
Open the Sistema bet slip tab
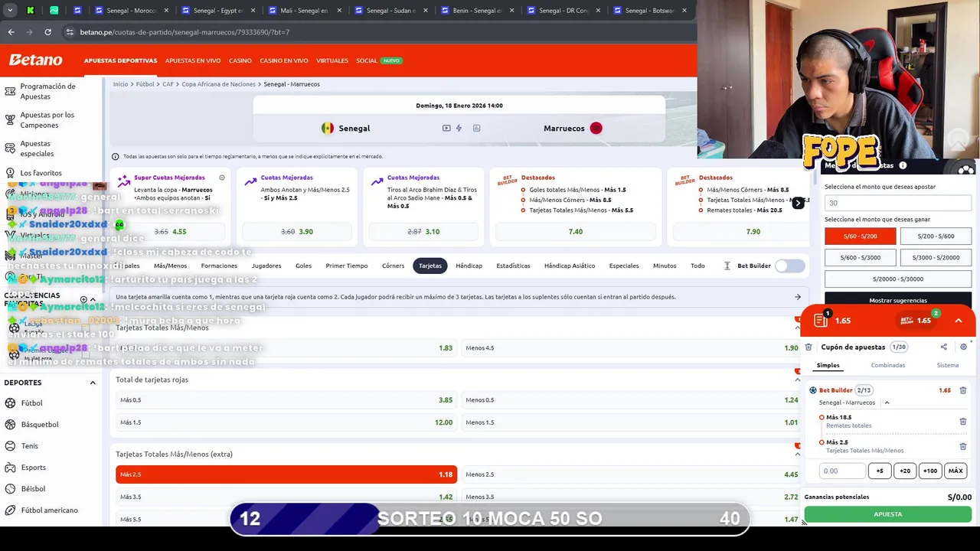click(x=947, y=365)
